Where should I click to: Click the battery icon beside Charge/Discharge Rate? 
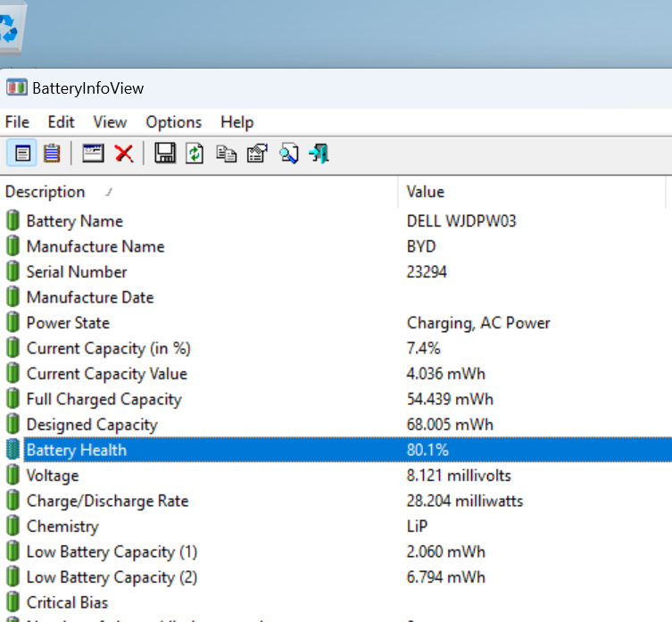pyautogui.click(x=12, y=501)
